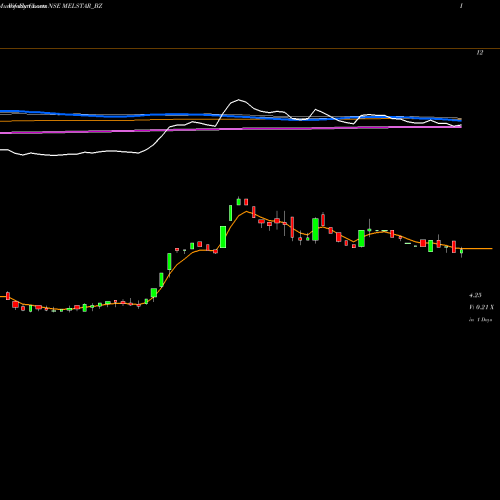Click the first red candle at the left edge

point(8,296)
